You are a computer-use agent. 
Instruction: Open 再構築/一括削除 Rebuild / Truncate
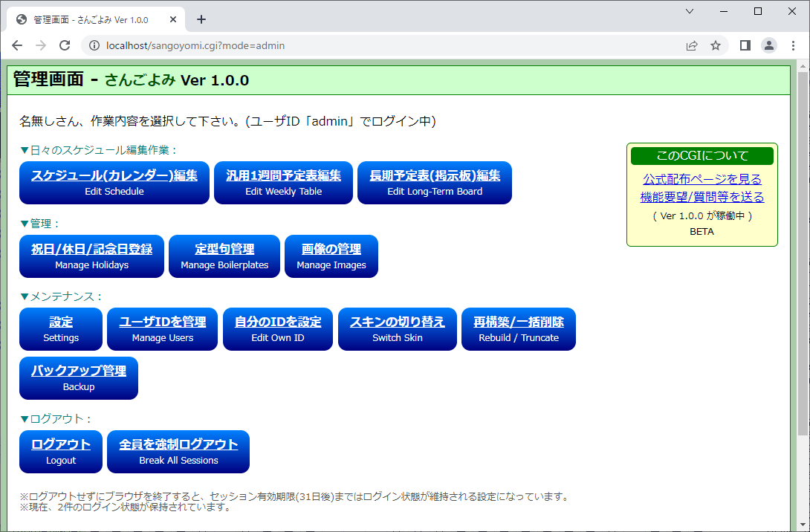coord(519,329)
